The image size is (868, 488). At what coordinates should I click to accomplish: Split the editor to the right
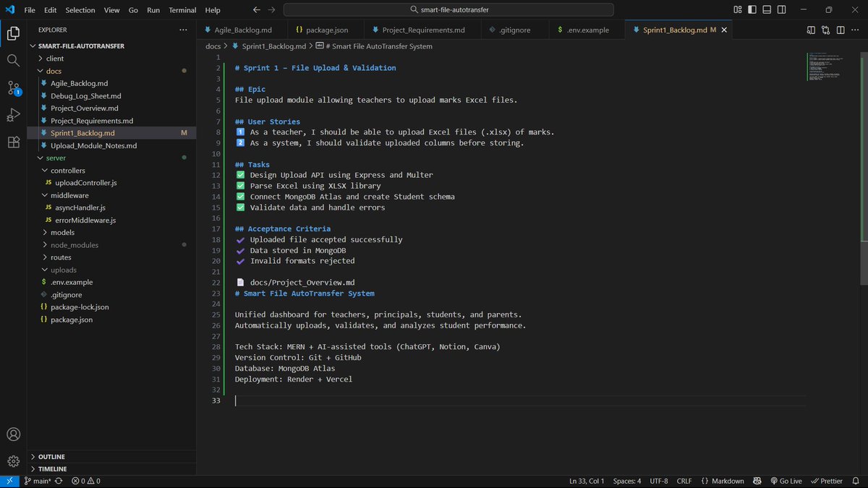click(x=842, y=30)
